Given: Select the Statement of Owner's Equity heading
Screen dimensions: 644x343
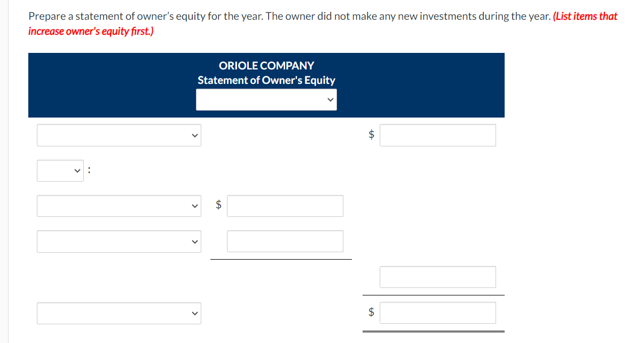Looking at the screenshot, I should 266,80.
